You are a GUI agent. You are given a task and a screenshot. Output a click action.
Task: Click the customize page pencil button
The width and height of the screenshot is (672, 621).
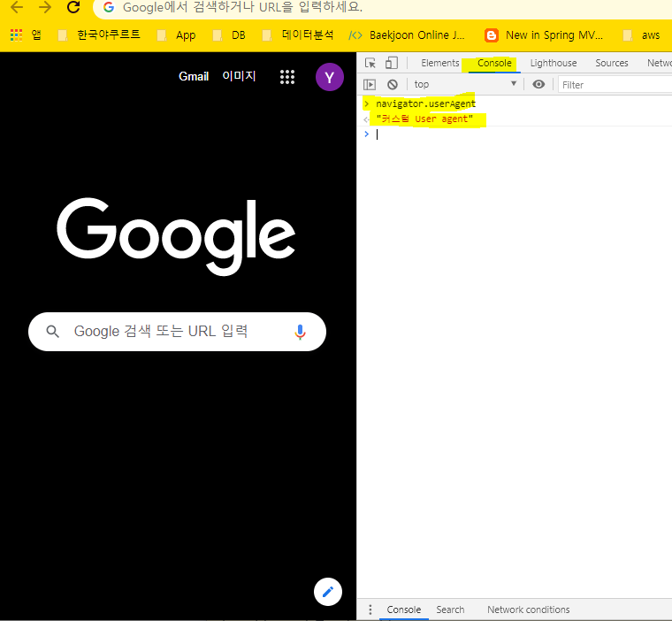[328, 592]
